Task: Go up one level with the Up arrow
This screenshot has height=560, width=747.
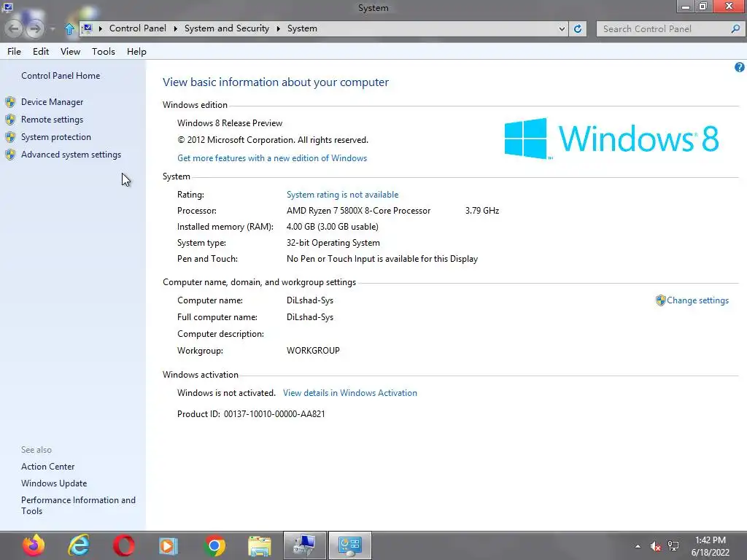Action: pos(69,29)
